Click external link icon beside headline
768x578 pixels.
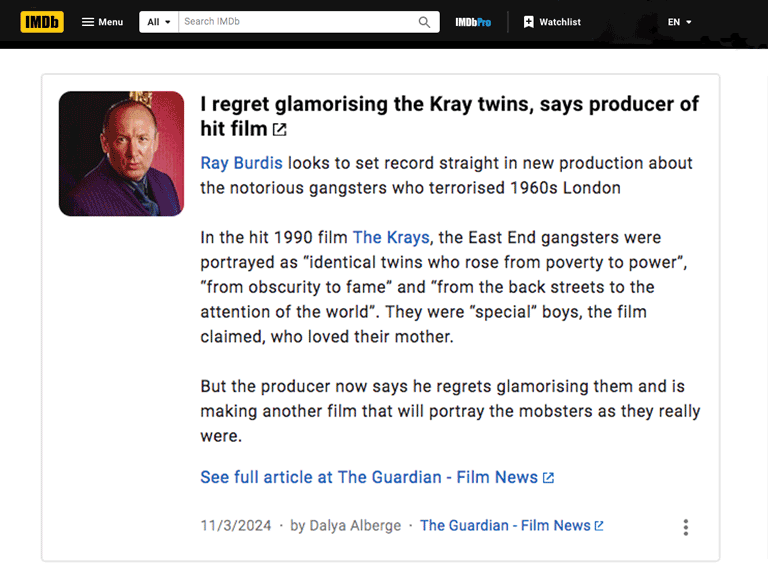coord(280,130)
